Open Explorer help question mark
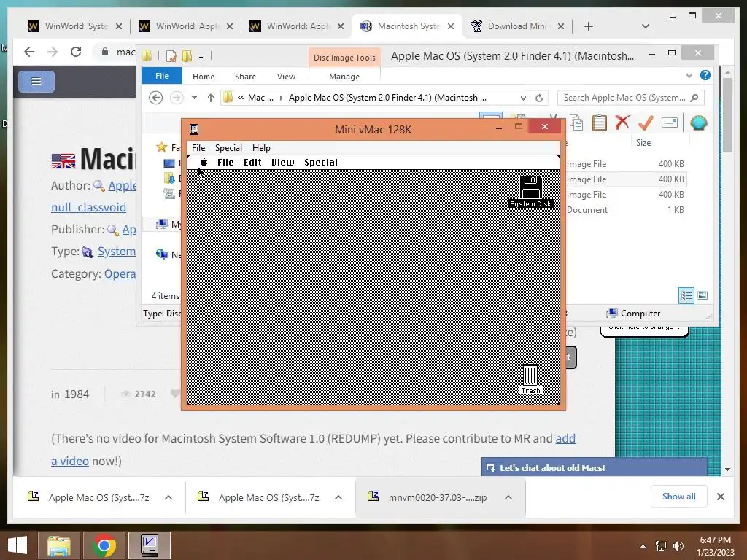The width and height of the screenshot is (747, 560). pos(705,75)
